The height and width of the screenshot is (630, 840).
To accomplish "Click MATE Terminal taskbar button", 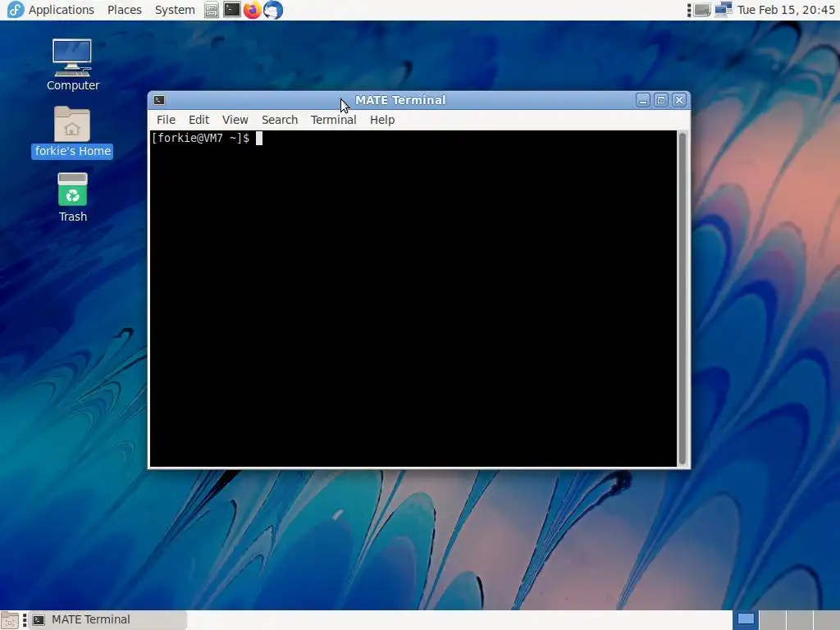I will (107, 620).
